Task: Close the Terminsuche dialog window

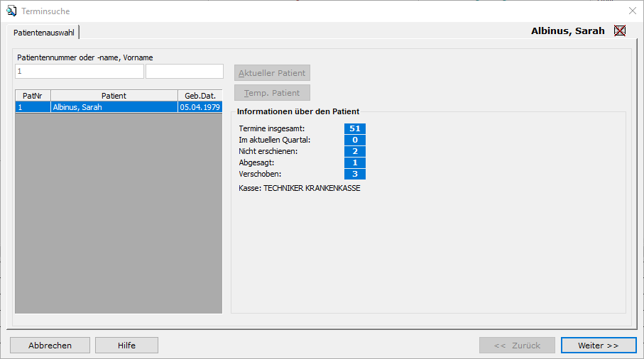Action: click(633, 11)
